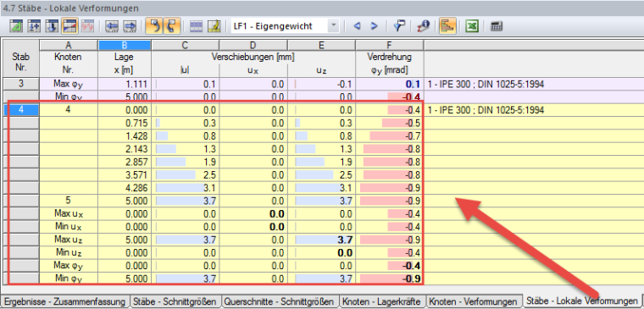This screenshot has width=644, height=309.
Task: Click the Knoten cell showing node 5
Action: click(69, 201)
